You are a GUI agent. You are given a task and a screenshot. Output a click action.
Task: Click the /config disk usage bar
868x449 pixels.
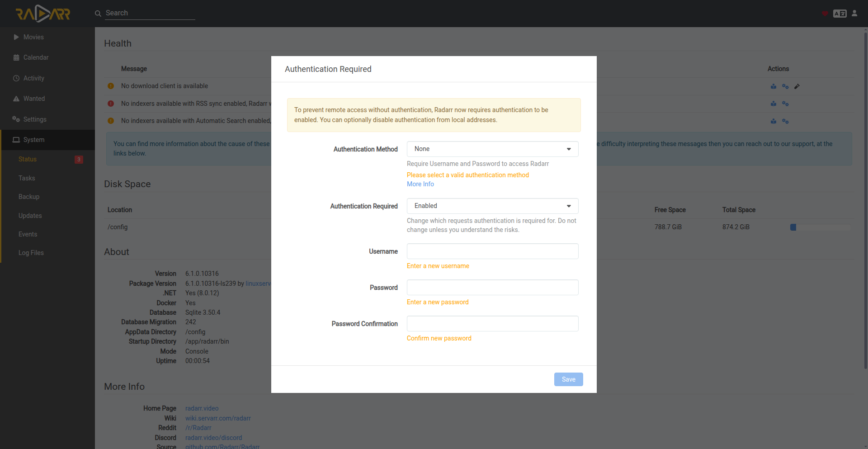[x=820, y=227]
